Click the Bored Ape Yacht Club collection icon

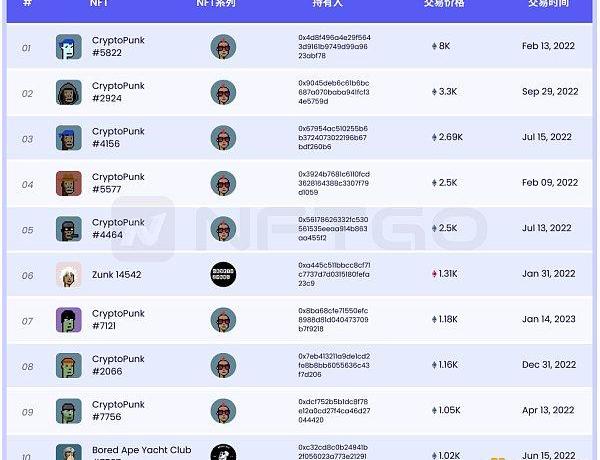coord(223,453)
